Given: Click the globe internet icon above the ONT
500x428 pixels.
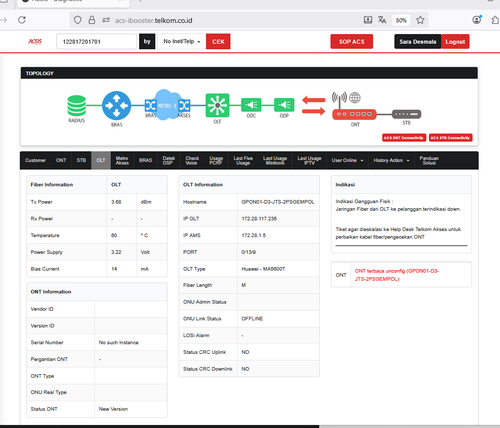Looking at the screenshot, I should coord(355,98).
